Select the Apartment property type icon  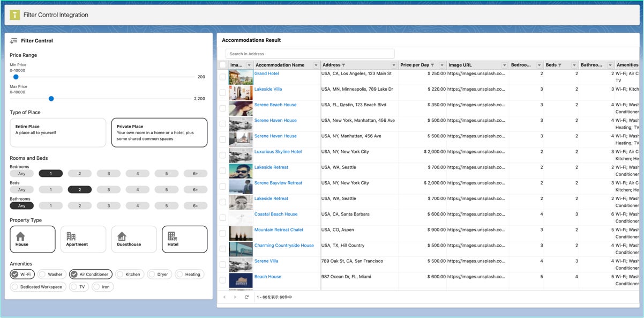(71, 236)
